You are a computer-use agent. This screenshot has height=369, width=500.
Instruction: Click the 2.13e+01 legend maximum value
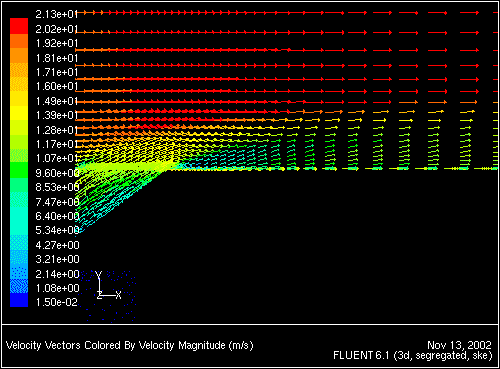57,14
